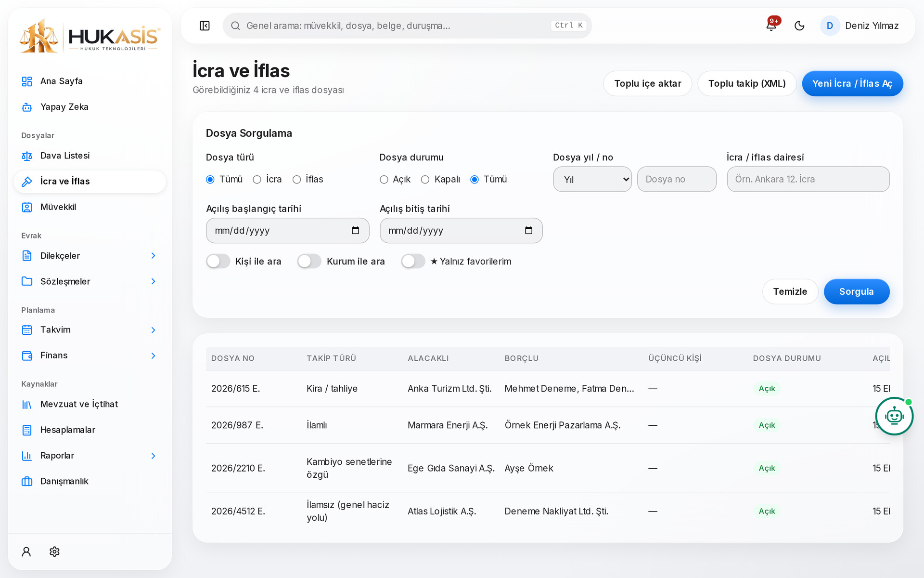Select the Açık file status radio
This screenshot has height=578, width=924.
tap(384, 180)
